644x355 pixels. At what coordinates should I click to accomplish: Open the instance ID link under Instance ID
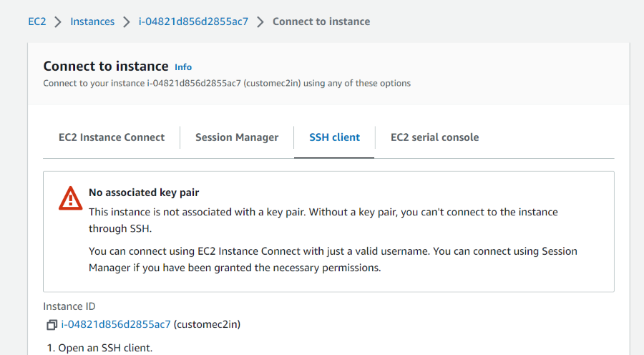116,324
